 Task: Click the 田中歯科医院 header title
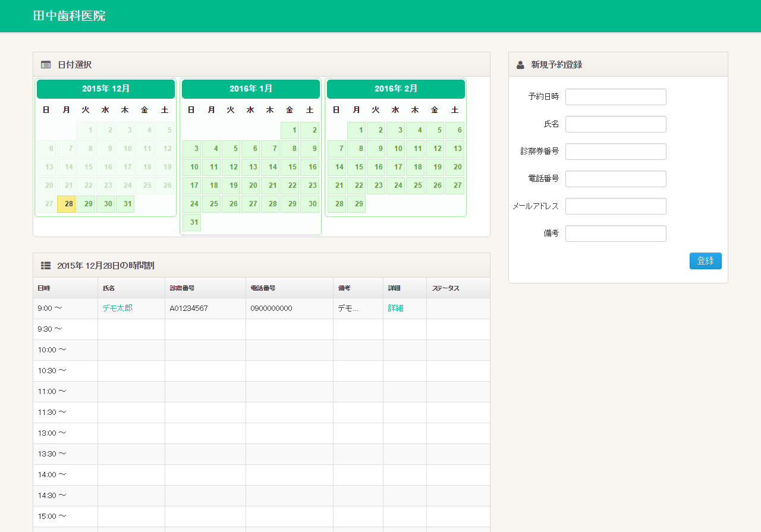point(69,16)
